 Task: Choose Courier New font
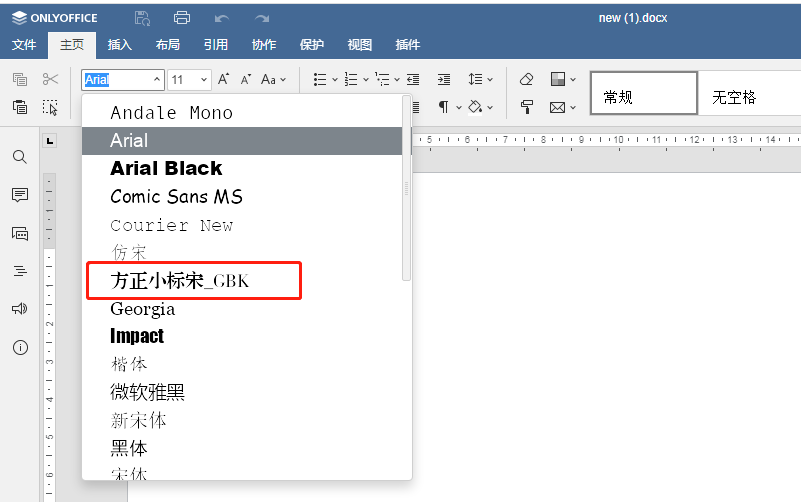click(x=242, y=225)
